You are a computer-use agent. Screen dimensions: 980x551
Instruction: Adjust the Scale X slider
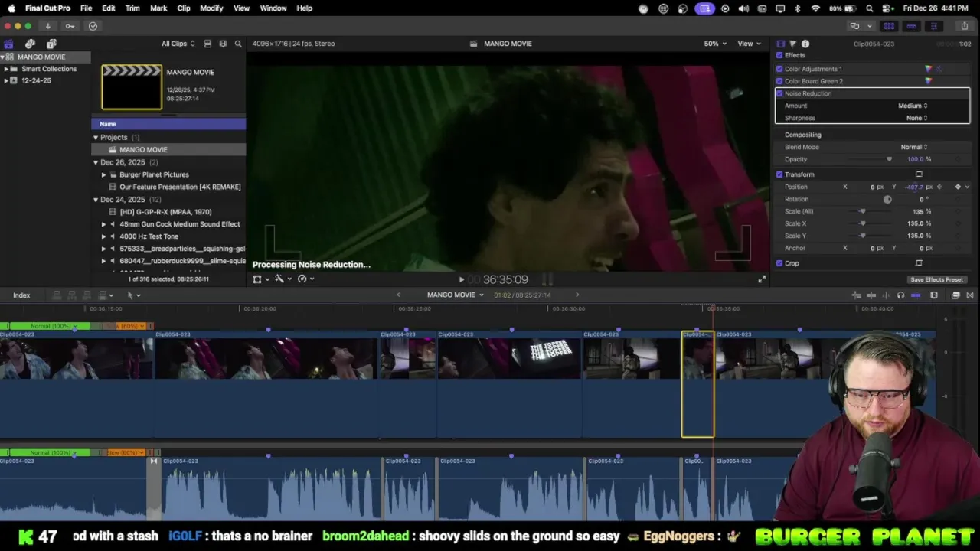tap(863, 223)
